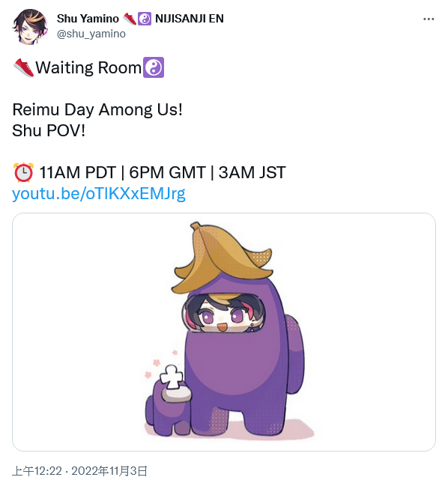The image size is (448, 489).
Task: Click the purple yin-yang emoji after Waiting Room
Action: click(153, 67)
